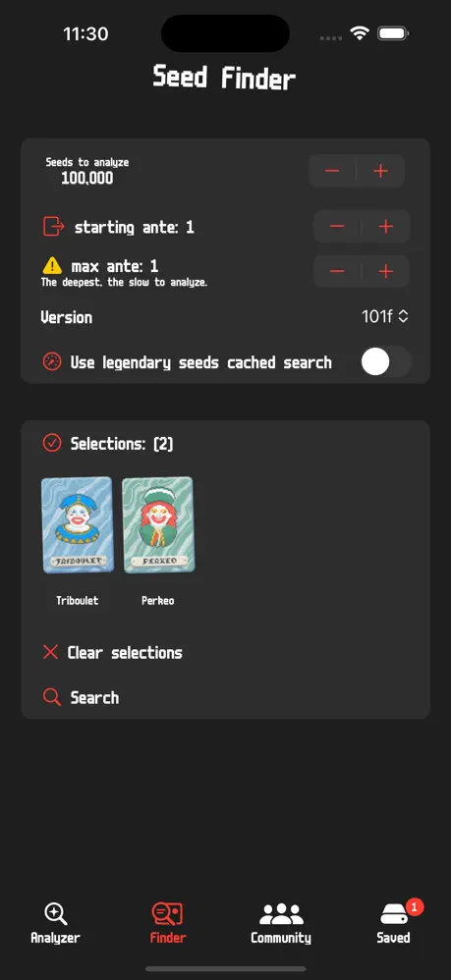Switch to the Community tab
Viewport: 451px width, 980px height.
pos(281,922)
